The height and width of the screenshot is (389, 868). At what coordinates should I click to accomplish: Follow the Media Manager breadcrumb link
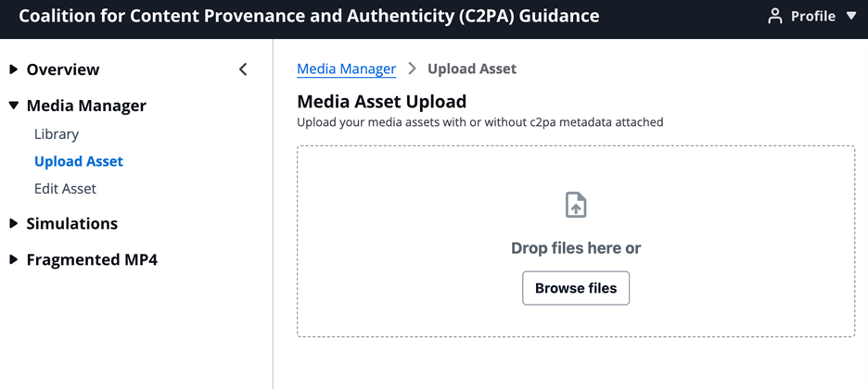point(346,69)
